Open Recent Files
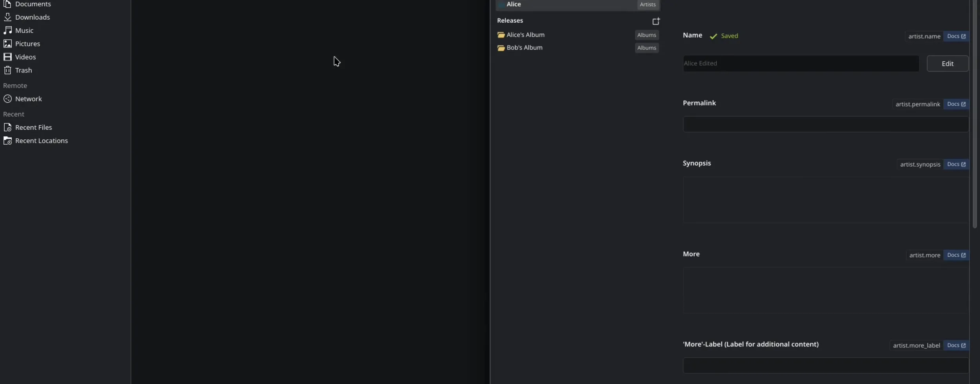Screen dimensions: 980x384 coord(33,127)
